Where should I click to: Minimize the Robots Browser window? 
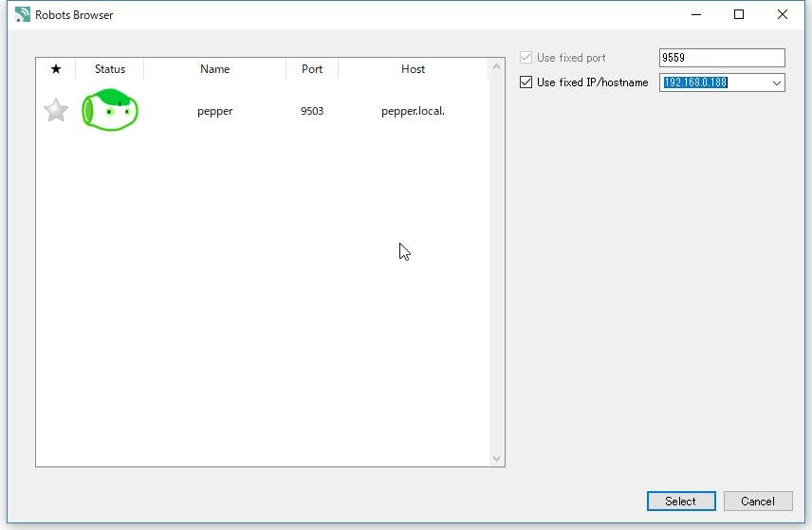(x=696, y=14)
